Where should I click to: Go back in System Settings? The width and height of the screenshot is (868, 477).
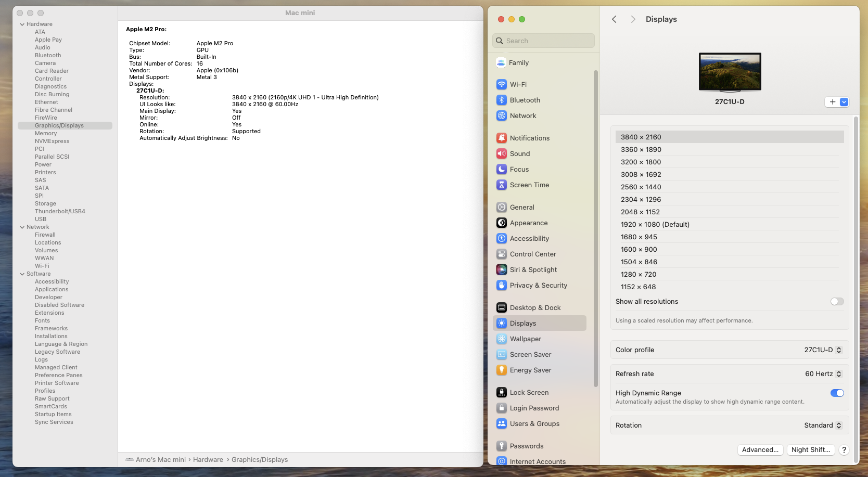[x=614, y=19]
